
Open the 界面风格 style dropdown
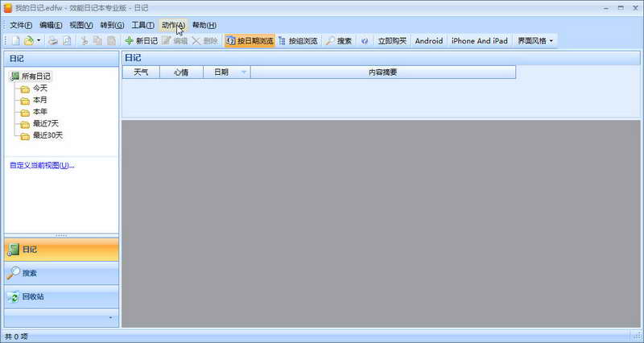click(x=535, y=41)
